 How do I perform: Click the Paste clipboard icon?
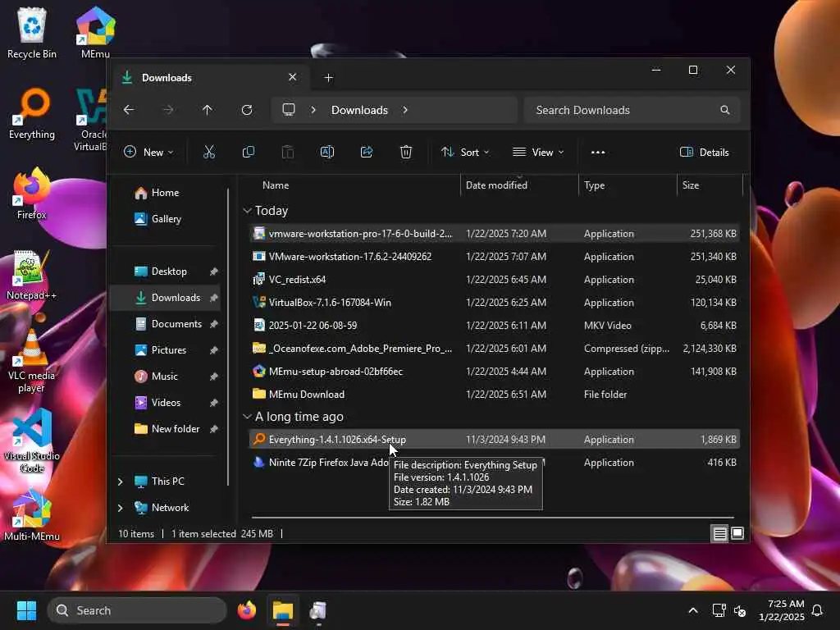tap(288, 152)
